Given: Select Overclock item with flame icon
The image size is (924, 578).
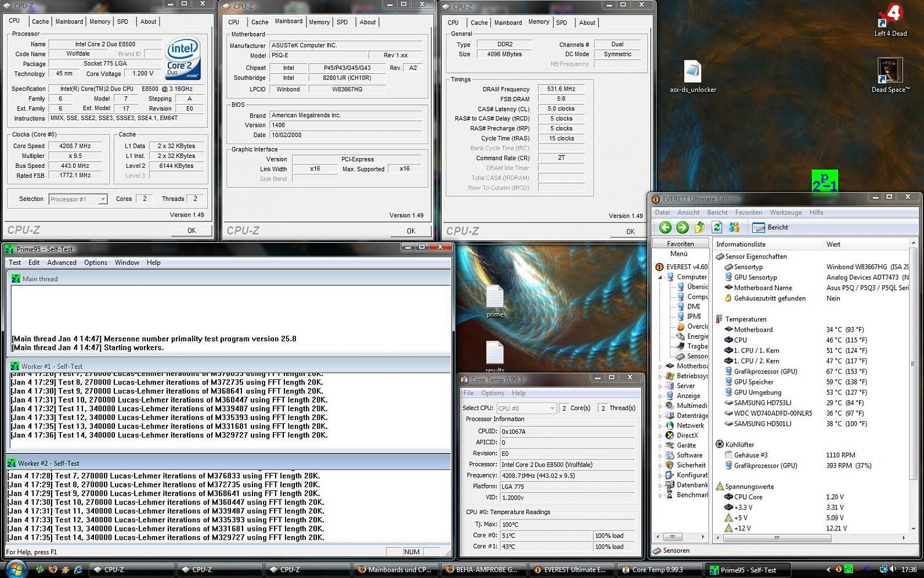Looking at the screenshot, I should [691, 326].
